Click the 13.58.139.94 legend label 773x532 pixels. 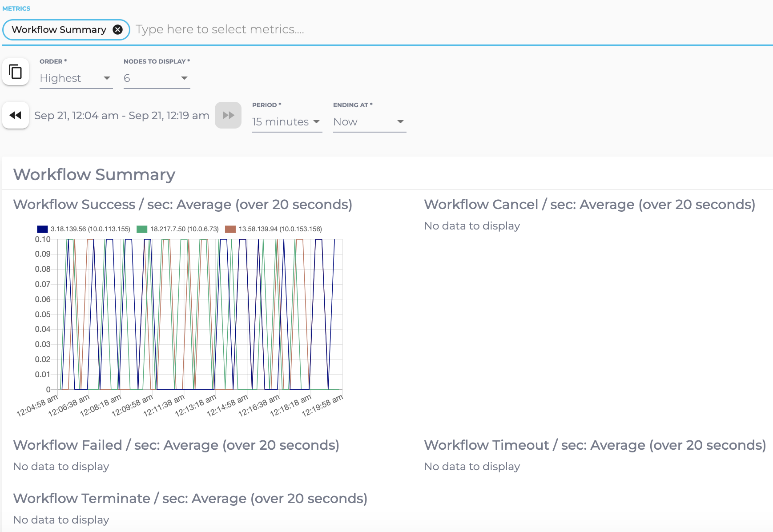(280, 229)
